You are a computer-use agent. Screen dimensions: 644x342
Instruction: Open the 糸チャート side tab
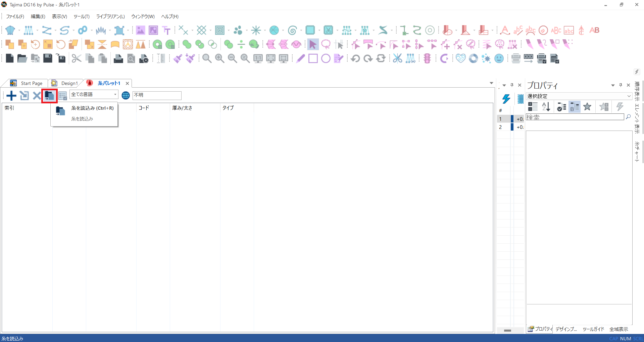pyautogui.click(x=637, y=152)
